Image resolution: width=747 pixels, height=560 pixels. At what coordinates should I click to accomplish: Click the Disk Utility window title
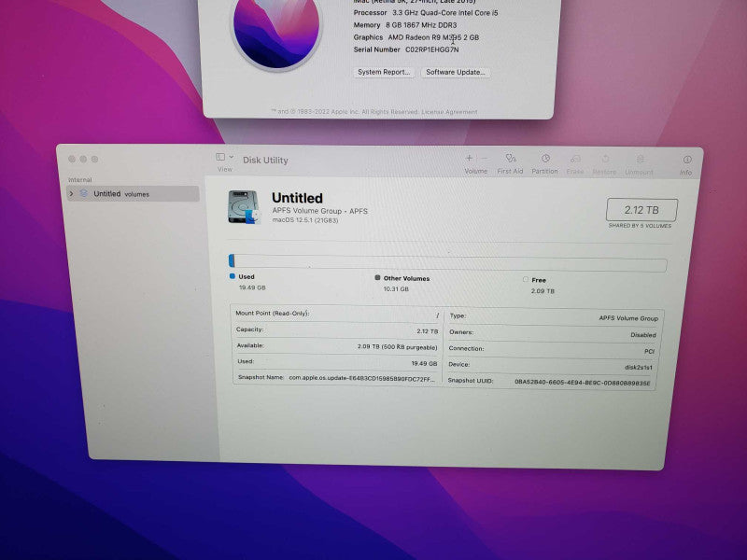coord(265,161)
